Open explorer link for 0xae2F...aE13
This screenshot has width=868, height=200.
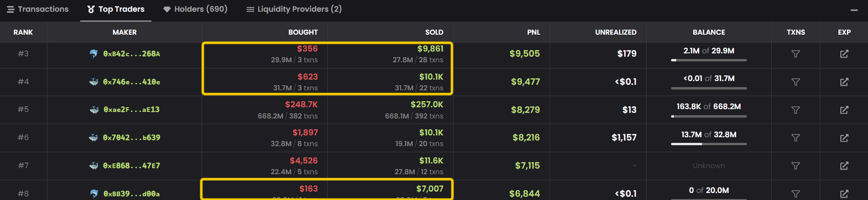coord(844,110)
